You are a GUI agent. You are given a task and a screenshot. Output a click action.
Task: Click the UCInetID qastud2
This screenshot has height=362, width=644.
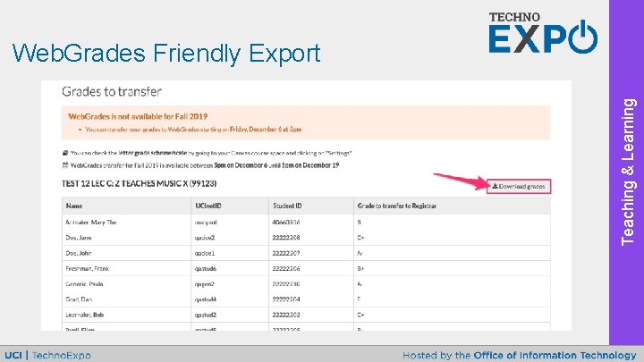pos(206,315)
